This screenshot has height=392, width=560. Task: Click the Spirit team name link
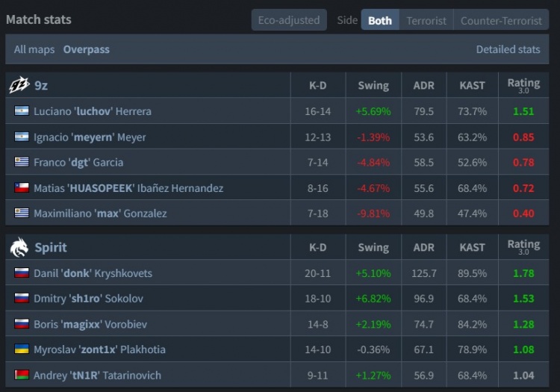pos(51,247)
